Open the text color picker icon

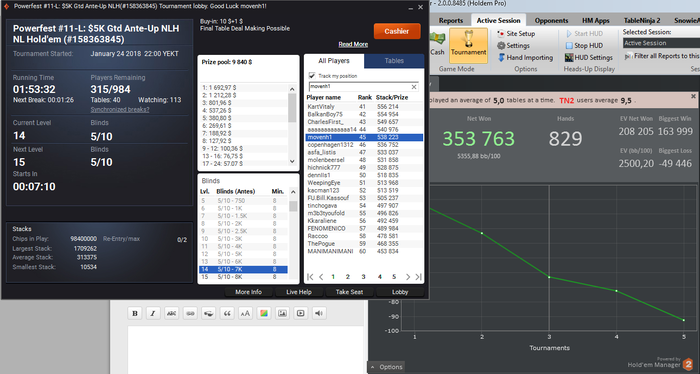[264, 313]
